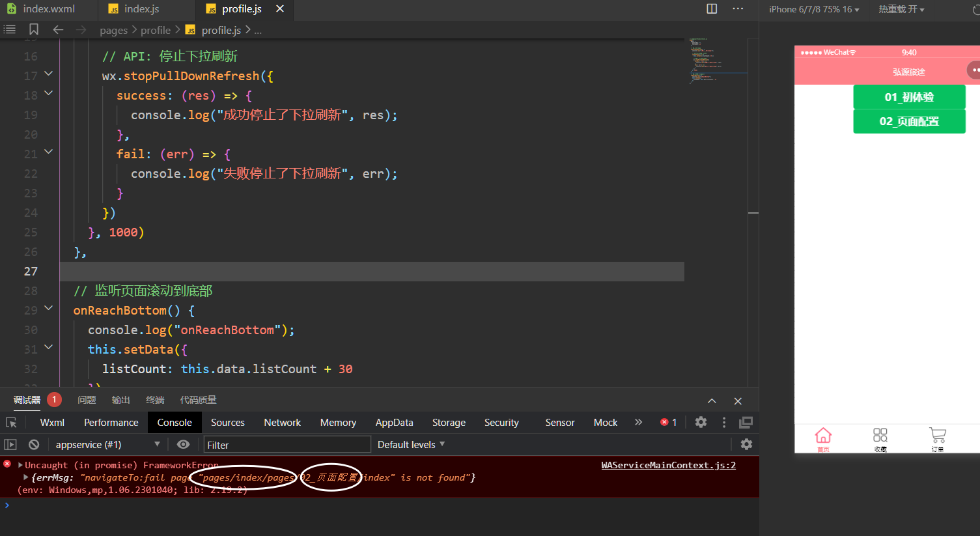Expand the errMsg object in console
Viewport: 980px width, 536px height.
click(x=26, y=477)
